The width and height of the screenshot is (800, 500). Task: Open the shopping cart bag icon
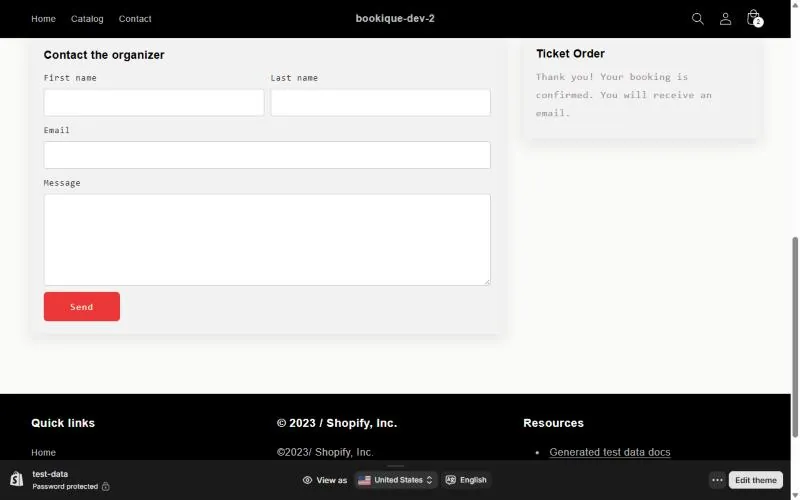pyautogui.click(x=754, y=18)
